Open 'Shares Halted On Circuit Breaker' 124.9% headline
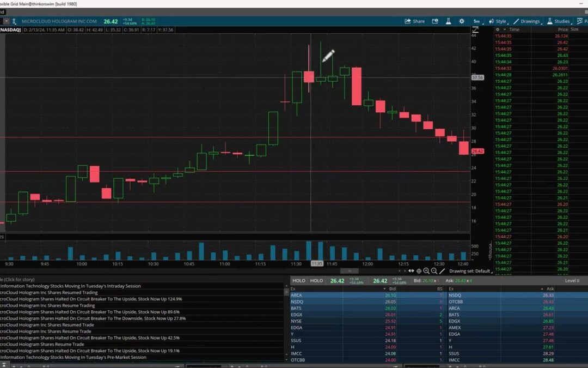 [91, 299]
